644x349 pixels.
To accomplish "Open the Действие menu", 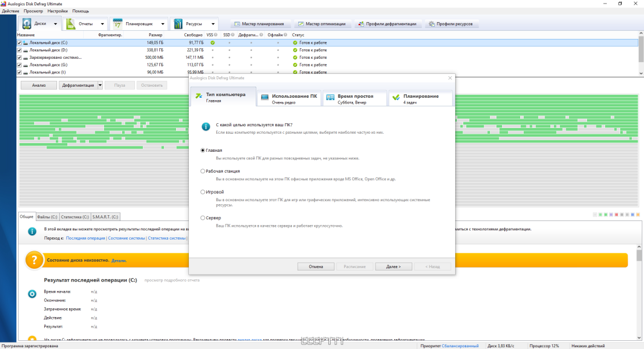I will coord(10,11).
